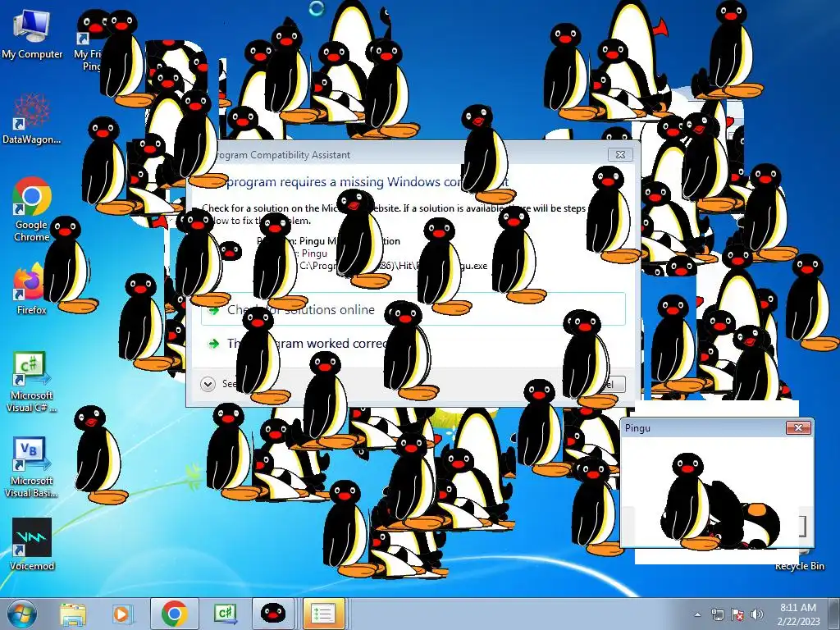Open the DataWagon desktop shortcut
The image size is (840, 630).
point(32,119)
